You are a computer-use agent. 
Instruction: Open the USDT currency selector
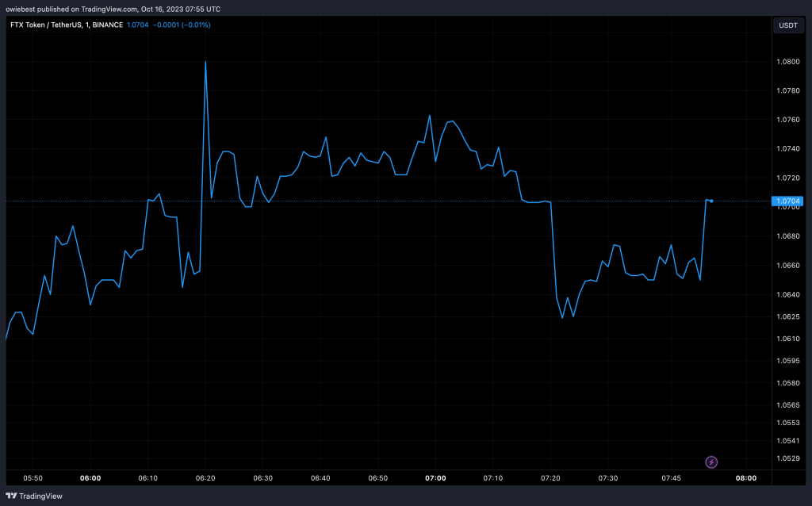788,25
